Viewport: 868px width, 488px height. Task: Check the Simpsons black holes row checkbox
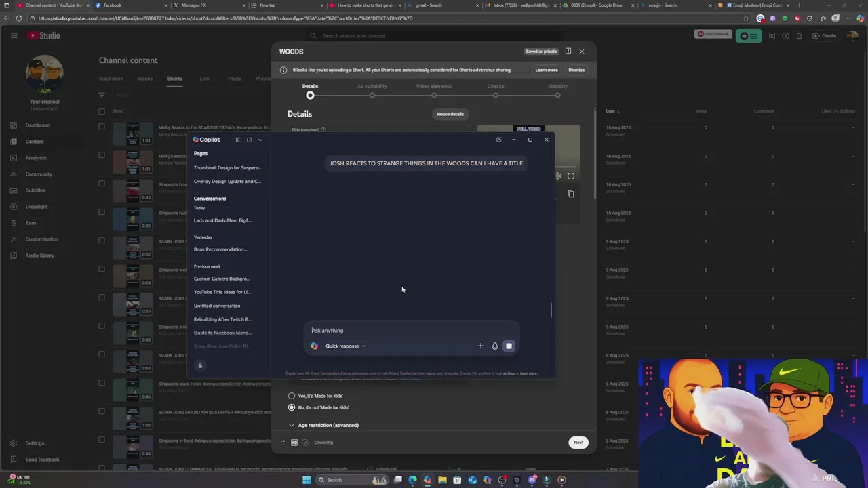click(102, 382)
